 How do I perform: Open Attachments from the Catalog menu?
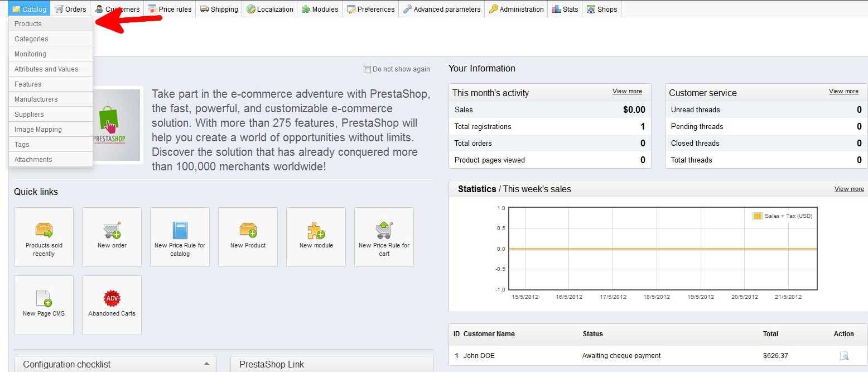(x=51, y=160)
